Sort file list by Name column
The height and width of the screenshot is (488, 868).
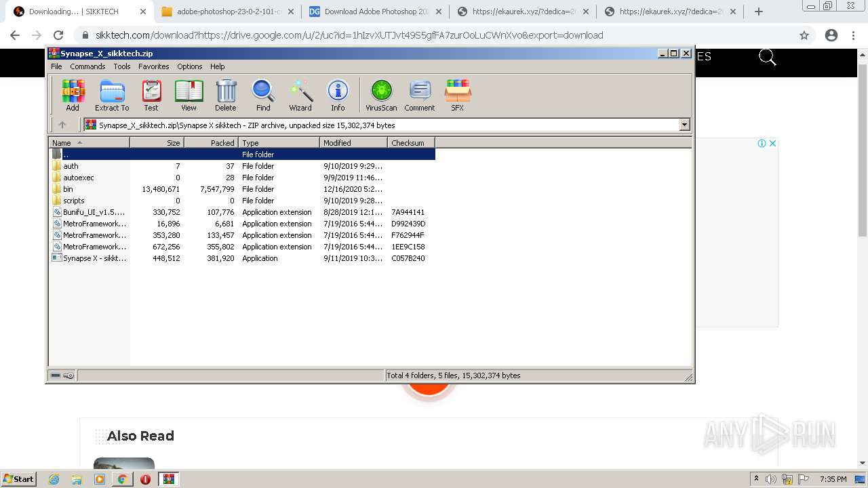click(x=89, y=142)
